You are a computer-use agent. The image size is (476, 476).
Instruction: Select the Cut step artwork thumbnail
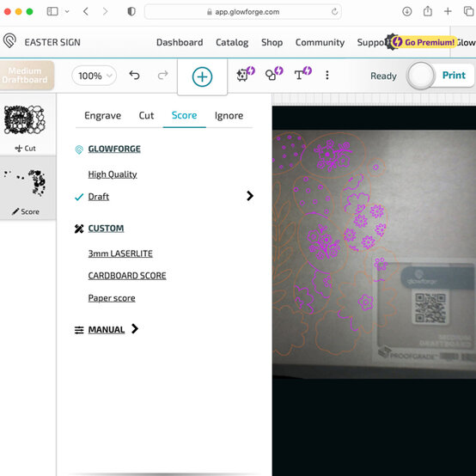(x=24, y=119)
